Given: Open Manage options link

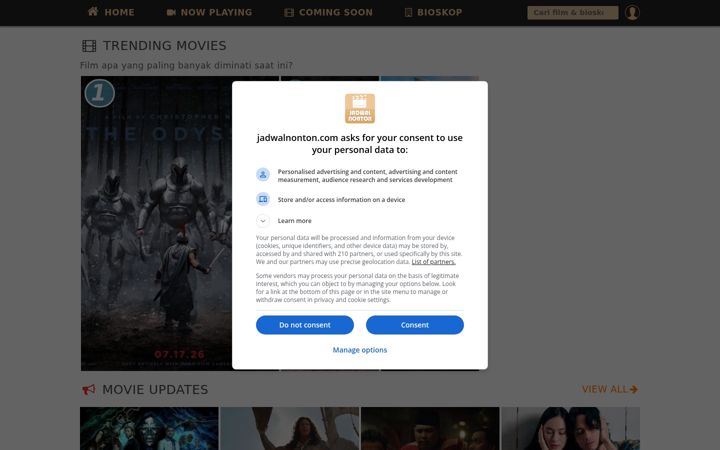Looking at the screenshot, I should pyautogui.click(x=360, y=350).
